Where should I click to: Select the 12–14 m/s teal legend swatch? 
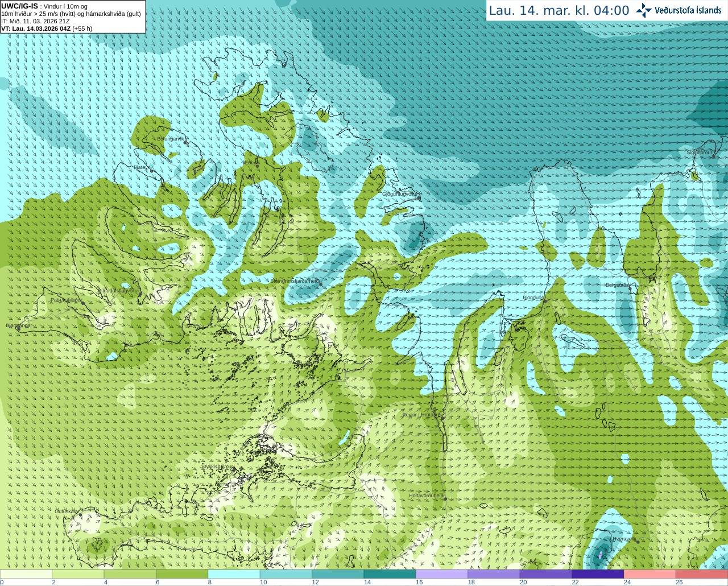338,574
